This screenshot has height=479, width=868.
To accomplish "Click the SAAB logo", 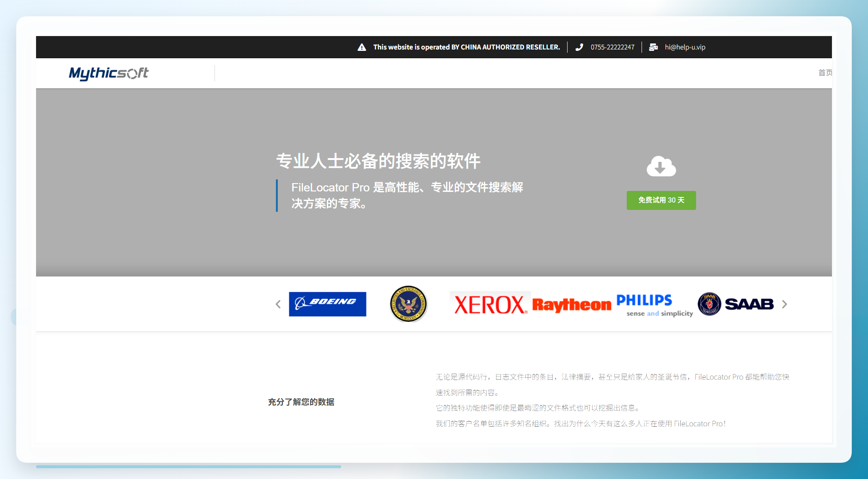I will [736, 304].
